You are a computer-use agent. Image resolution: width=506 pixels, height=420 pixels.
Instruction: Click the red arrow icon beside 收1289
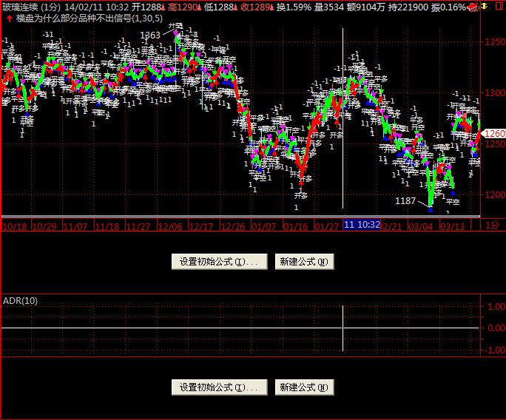click(271, 7)
